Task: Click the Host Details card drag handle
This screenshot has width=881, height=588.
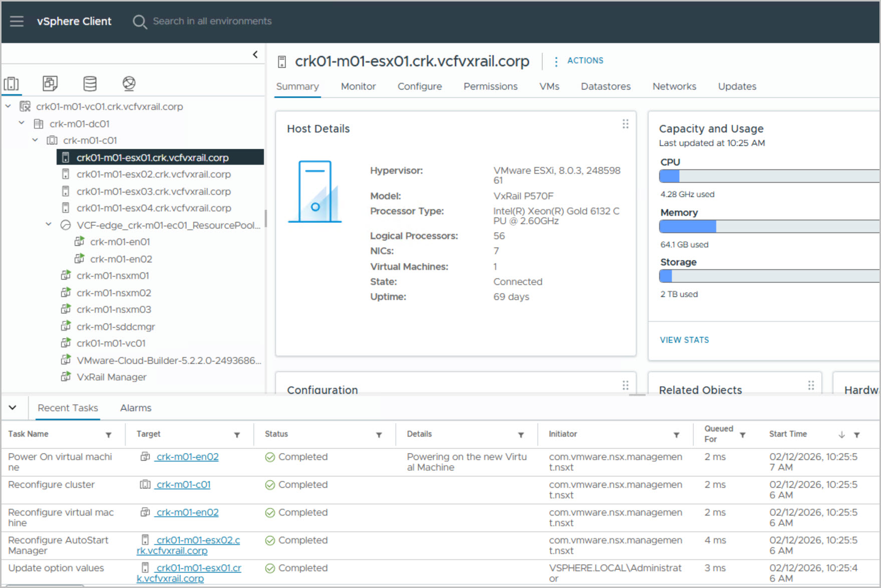Action: [x=625, y=124]
